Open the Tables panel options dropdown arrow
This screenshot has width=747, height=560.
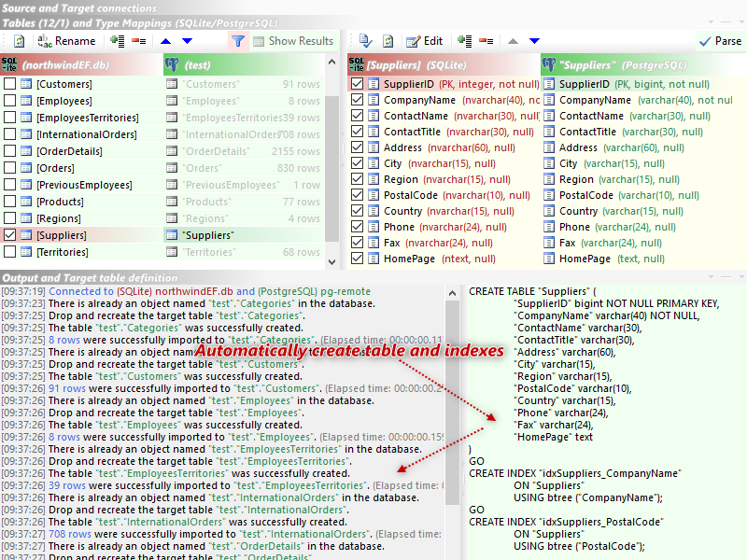click(711, 21)
